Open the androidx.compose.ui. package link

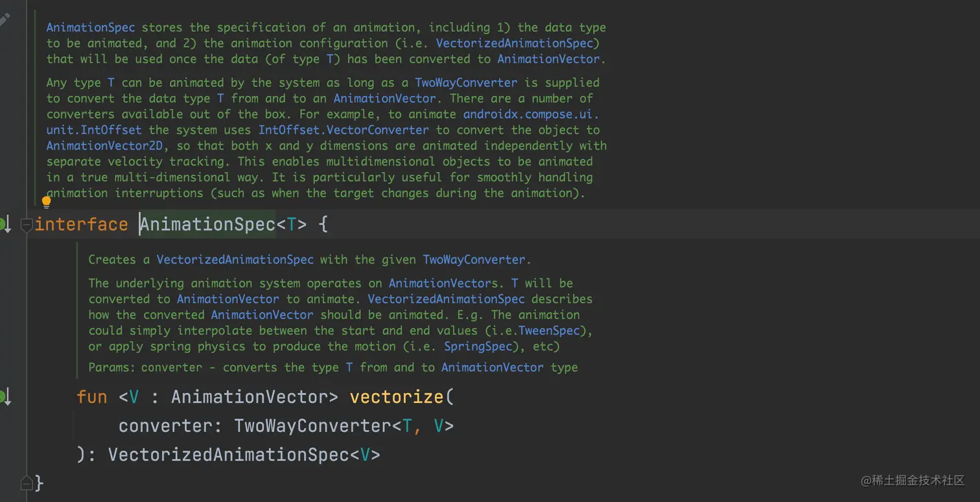[531, 114]
